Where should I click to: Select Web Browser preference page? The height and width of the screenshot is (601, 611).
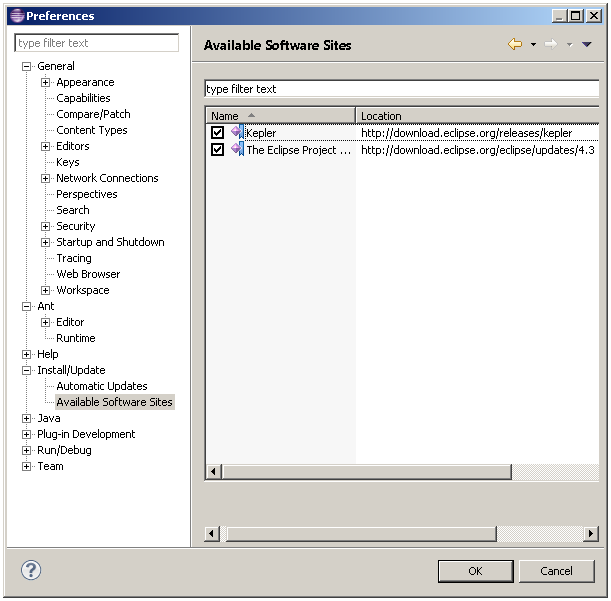click(88, 274)
